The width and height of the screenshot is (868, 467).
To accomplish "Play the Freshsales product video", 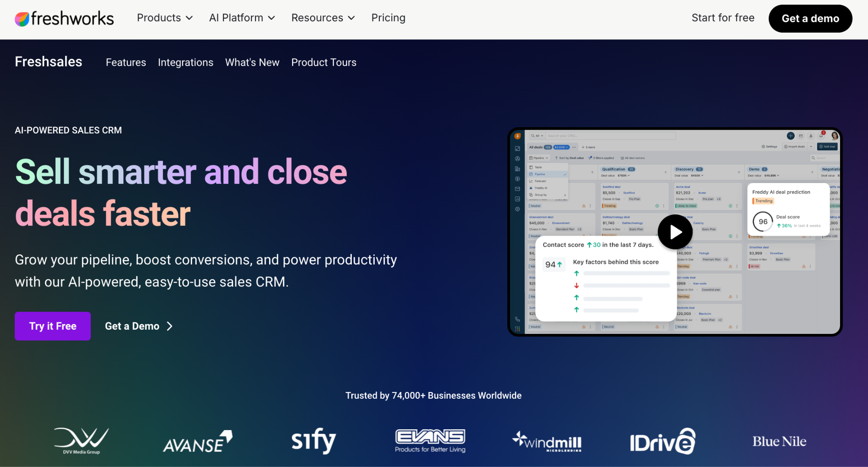I will [x=675, y=232].
